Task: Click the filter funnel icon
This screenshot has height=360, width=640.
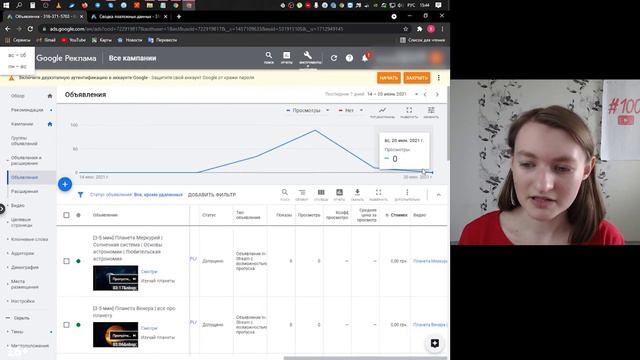Action: click(80, 195)
